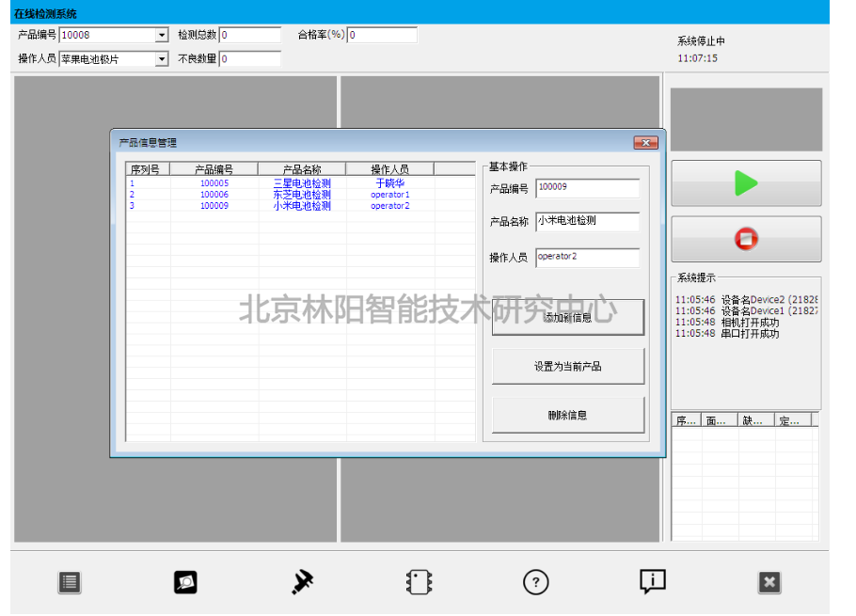Select the 东芝电池检测 row with operator1

pos(301,195)
